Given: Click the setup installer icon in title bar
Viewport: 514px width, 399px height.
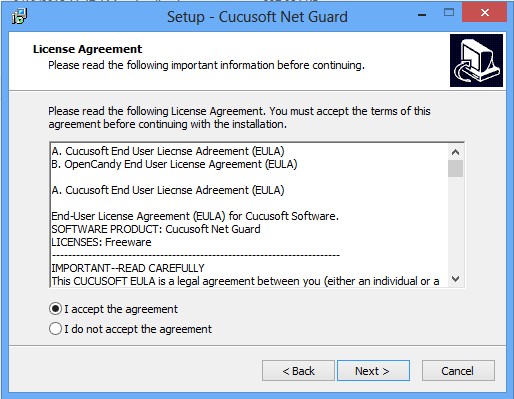Looking at the screenshot, I should click(x=20, y=16).
